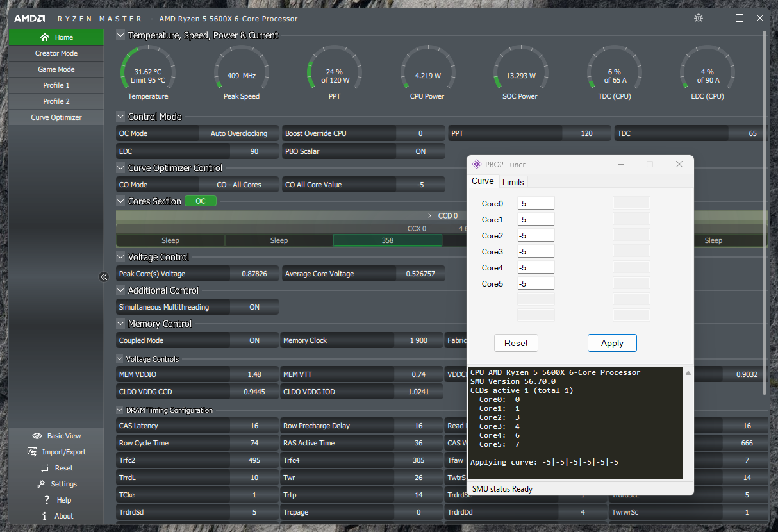Image resolution: width=778 pixels, height=532 pixels.
Task: Click the Reset button in PBO2 Tuner
Action: [x=516, y=343]
